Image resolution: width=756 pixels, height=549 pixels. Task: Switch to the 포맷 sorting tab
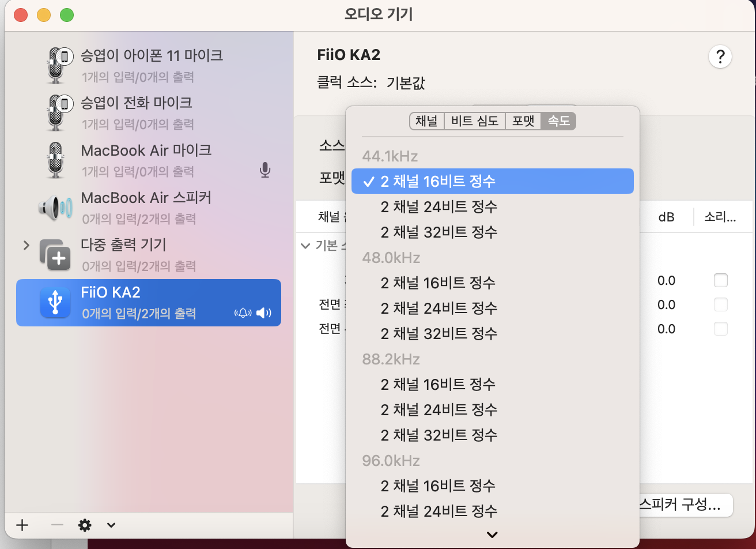(x=523, y=121)
